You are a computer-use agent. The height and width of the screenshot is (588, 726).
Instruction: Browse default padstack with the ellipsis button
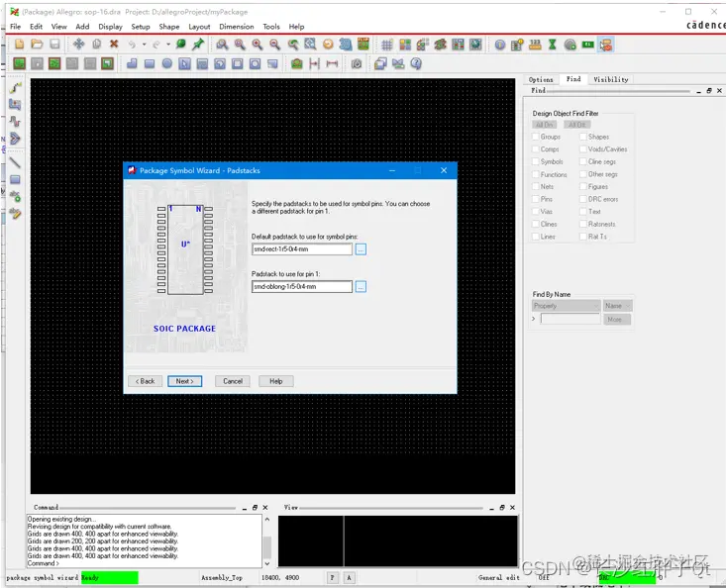point(361,249)
